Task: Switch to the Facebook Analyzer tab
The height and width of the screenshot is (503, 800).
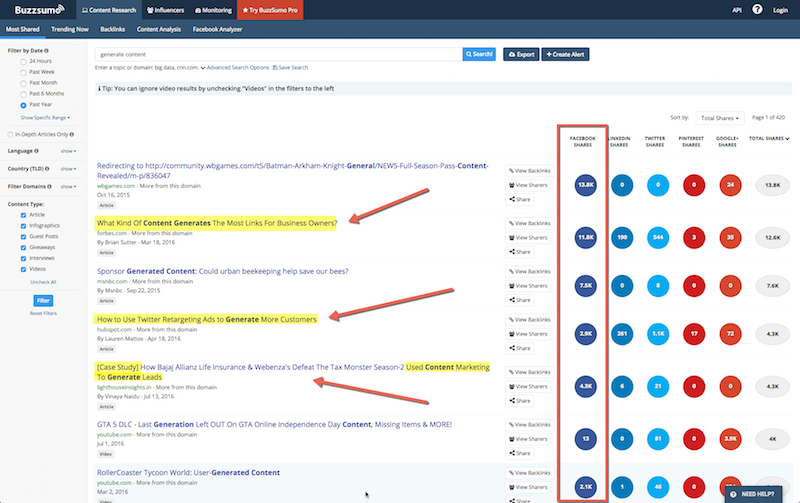Action: coord(217,29)
